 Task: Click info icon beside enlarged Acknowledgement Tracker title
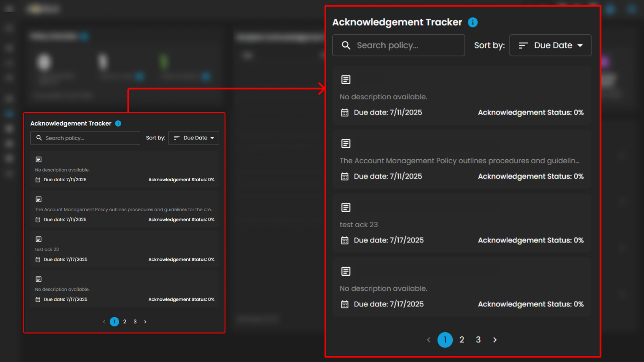[473, 23]
